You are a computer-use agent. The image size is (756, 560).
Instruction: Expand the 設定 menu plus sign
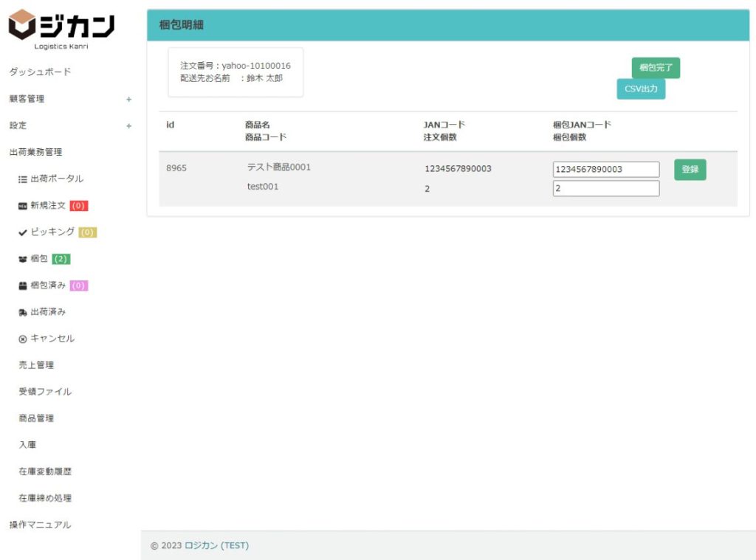pyautogui.click(x=128, y=125)
